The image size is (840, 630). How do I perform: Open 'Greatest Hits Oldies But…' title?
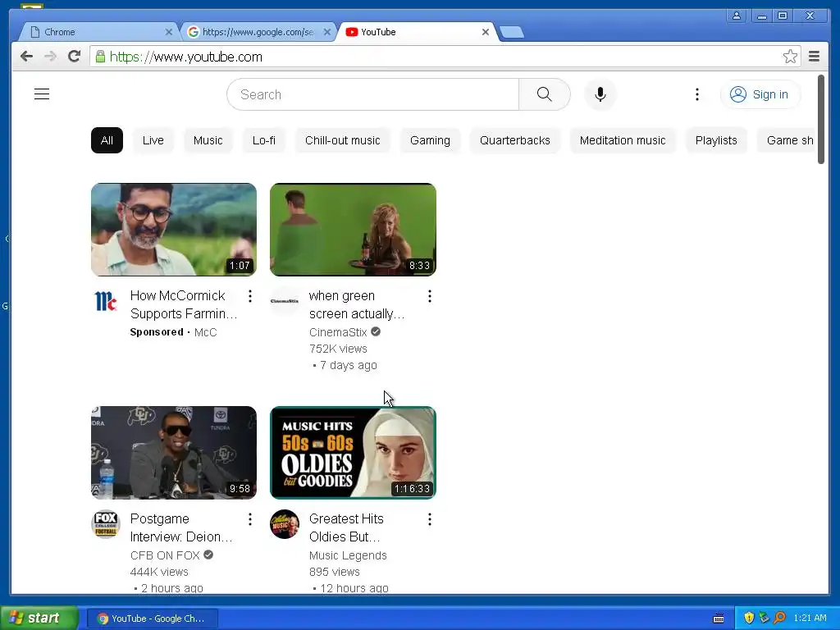click(346, 527)
